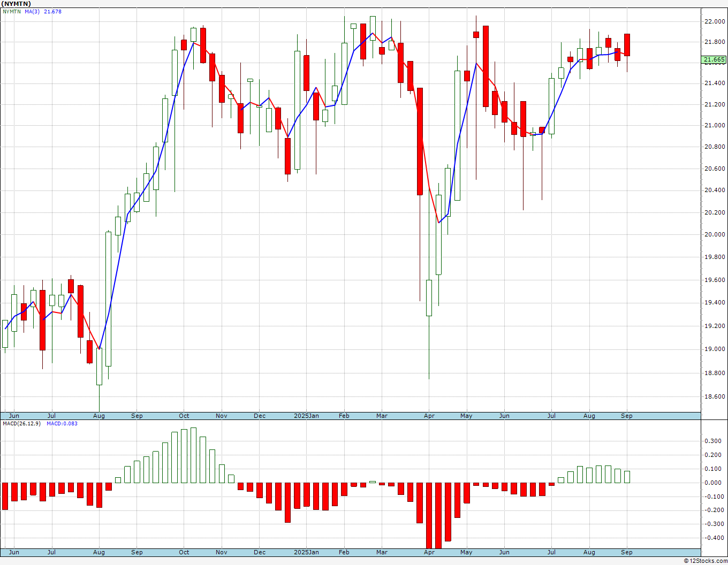Select the 20.400 price axis label
728x565 pixels.
(x=715, y=190)
